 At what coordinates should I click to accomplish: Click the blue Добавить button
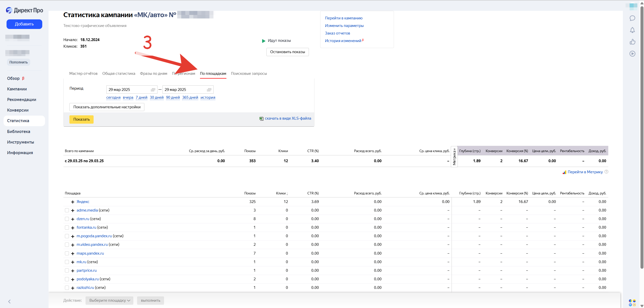point(24,24)
